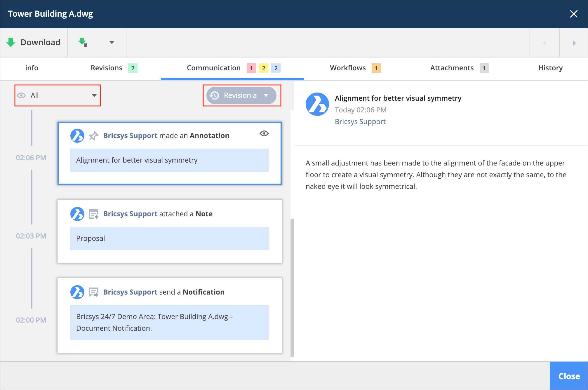
Task: Click the orange Workflows count badge
Action: 376,68
